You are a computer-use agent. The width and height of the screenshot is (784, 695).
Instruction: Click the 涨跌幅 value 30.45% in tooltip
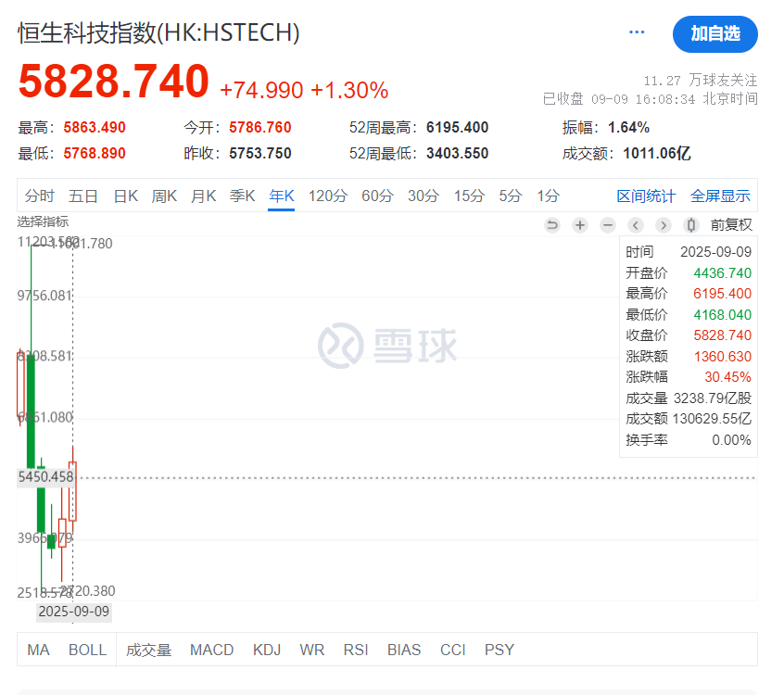tap(728, 377)
